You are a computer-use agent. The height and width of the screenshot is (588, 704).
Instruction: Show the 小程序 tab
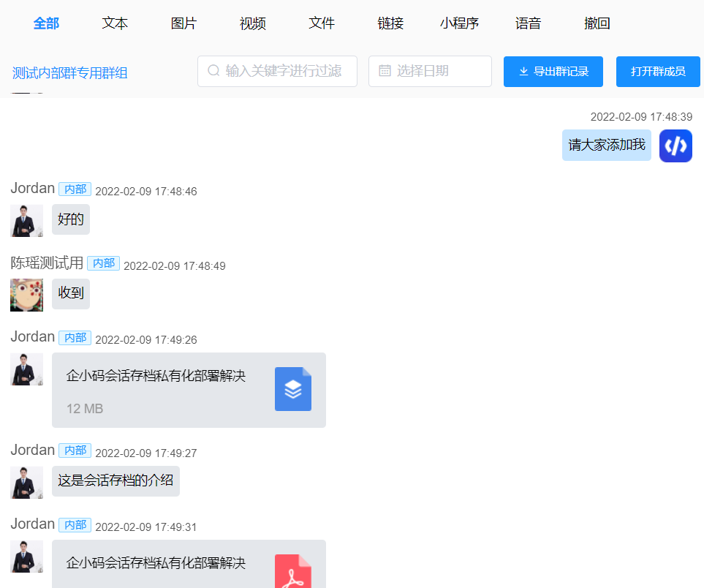(x=459, y=23)
